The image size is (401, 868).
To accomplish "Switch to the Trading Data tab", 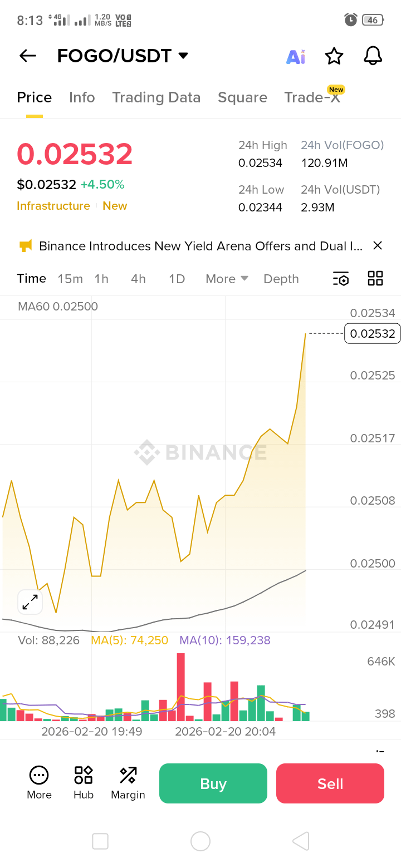I will pos(156,97).
